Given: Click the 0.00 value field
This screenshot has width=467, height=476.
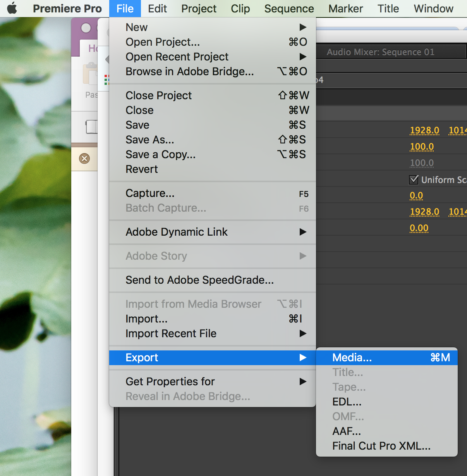Looking at the screenshot, I should [419, 228].
